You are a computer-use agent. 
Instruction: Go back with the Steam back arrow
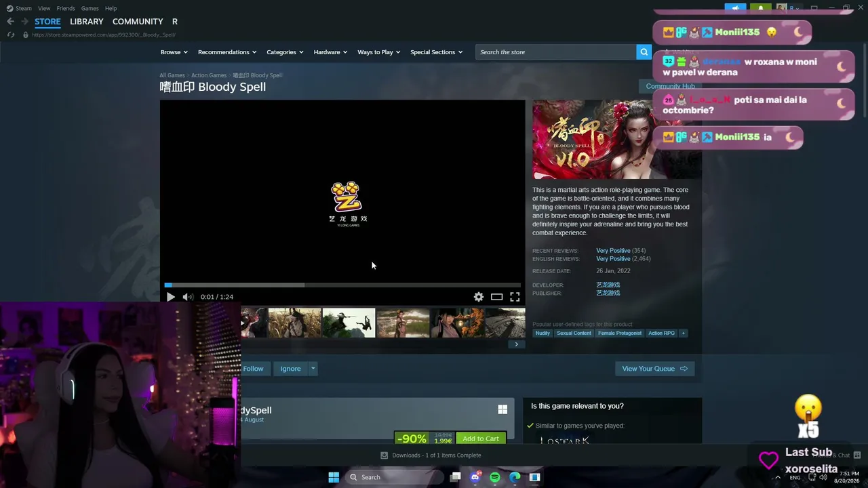click(x=10, y=22)
